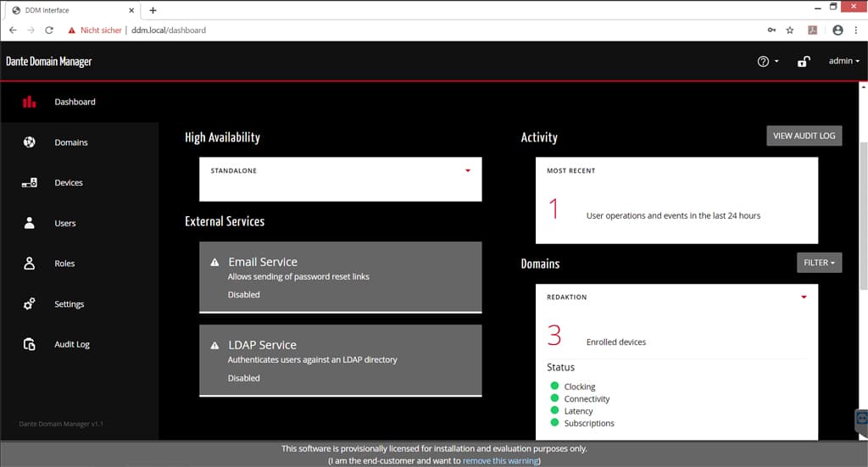Image resolution: width=868 pixels, height=467 pixels.
Task: Click the '1' recent activity count
Action: 553,209
